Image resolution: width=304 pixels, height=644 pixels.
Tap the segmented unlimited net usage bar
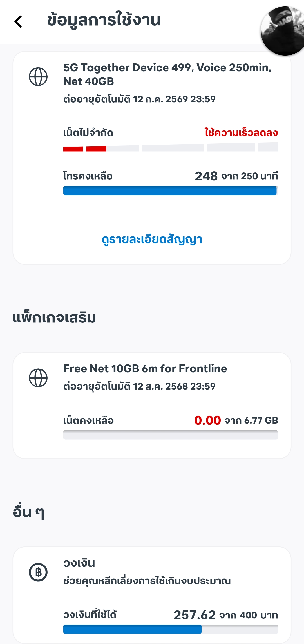171,147
